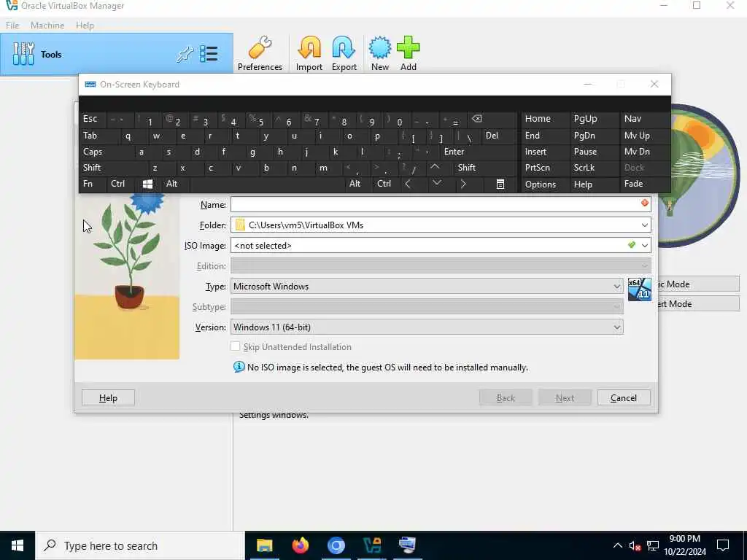Viewport: 747px width, 560px height.
Task: Click the VirtualBox taskbar icon
Action: point(371,545)
